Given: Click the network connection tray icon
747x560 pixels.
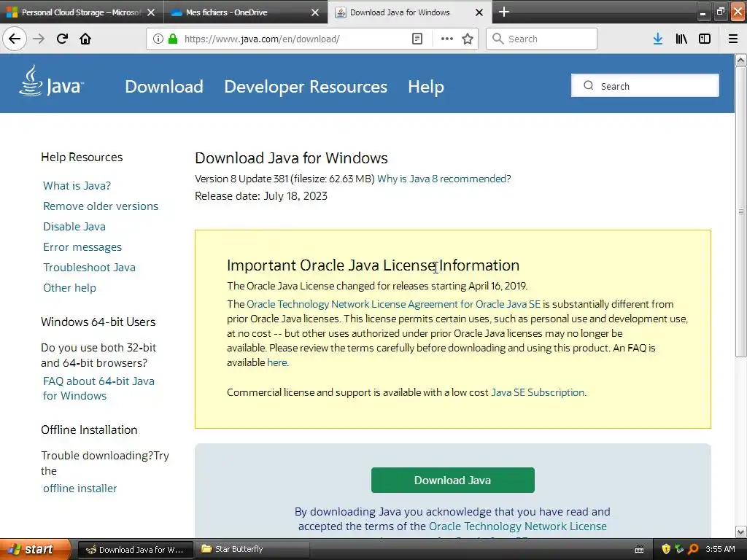Looking at the screenshot, I should 679,549.
